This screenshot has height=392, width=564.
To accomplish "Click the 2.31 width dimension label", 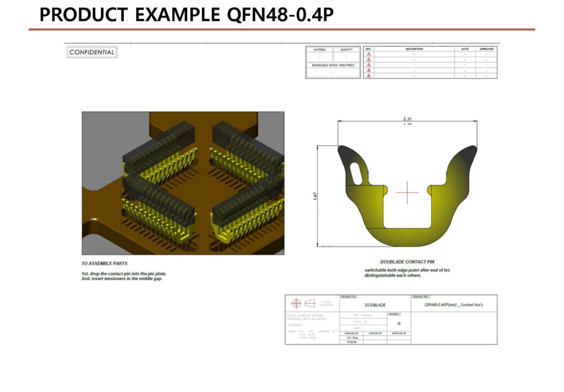I will (408, 119).
